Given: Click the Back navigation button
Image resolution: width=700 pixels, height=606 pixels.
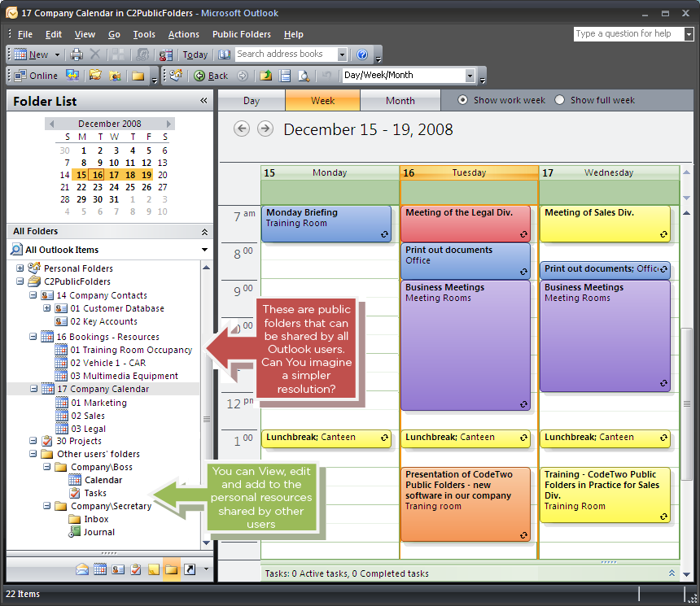Looking at the screenshot, I should 211,76.
